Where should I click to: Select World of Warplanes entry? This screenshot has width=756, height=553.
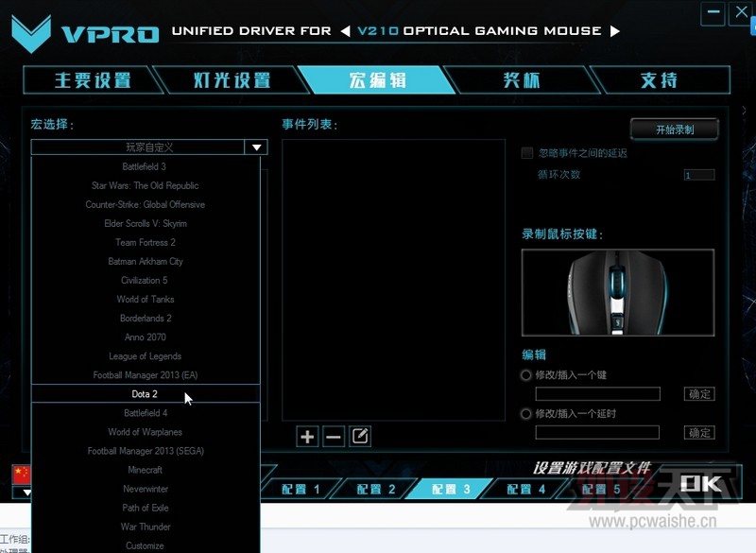145,432
